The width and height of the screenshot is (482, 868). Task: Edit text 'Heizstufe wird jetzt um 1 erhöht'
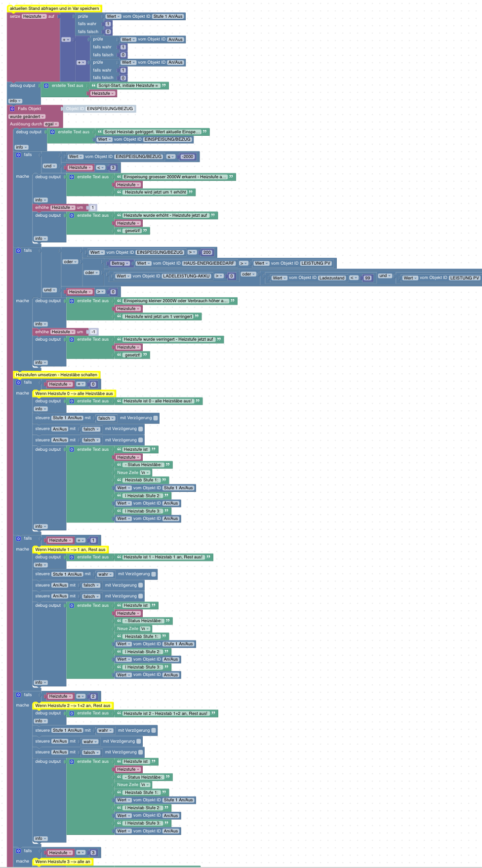point(156,192)
